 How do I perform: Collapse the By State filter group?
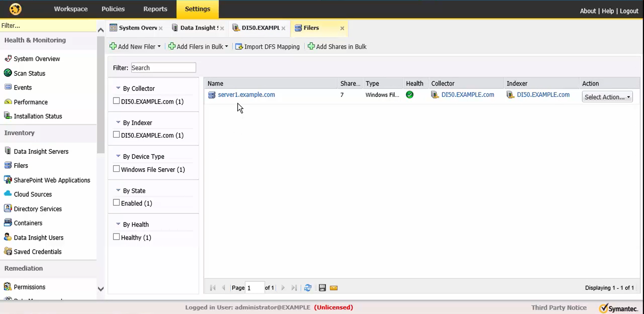(x=118, y=190)
